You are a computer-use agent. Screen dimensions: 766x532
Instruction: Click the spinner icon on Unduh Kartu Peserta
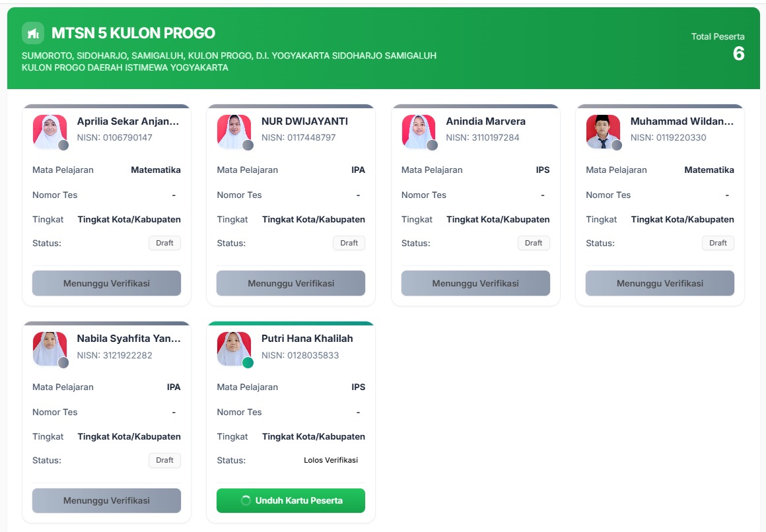point(246,500)
